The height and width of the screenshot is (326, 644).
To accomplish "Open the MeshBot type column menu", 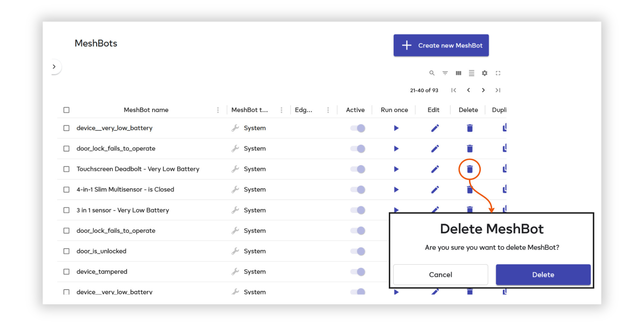I will coord(281,110).
